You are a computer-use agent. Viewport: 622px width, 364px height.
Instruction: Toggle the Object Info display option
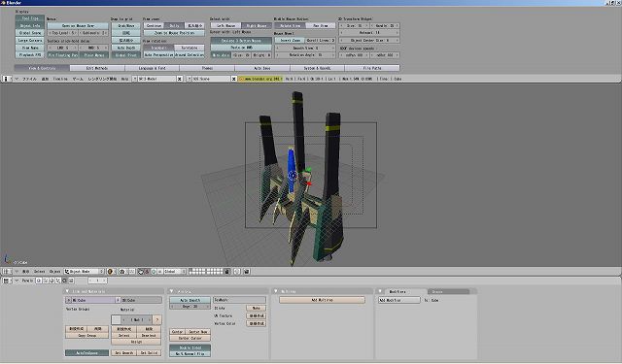click(30, 26)
